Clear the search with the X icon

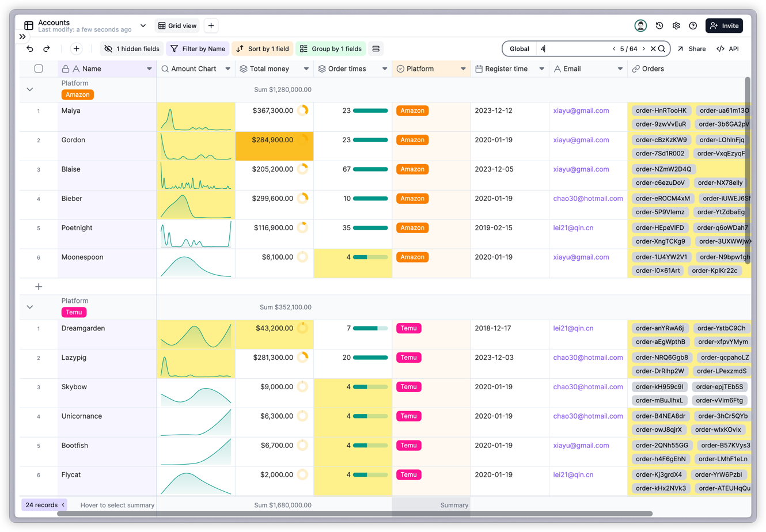point(653,49)
